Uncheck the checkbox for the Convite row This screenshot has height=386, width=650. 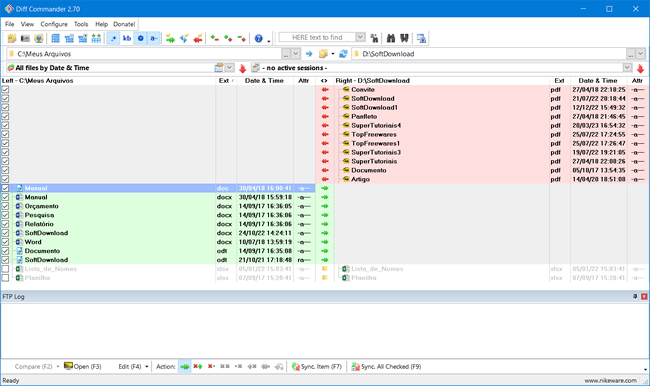[5, 90]
